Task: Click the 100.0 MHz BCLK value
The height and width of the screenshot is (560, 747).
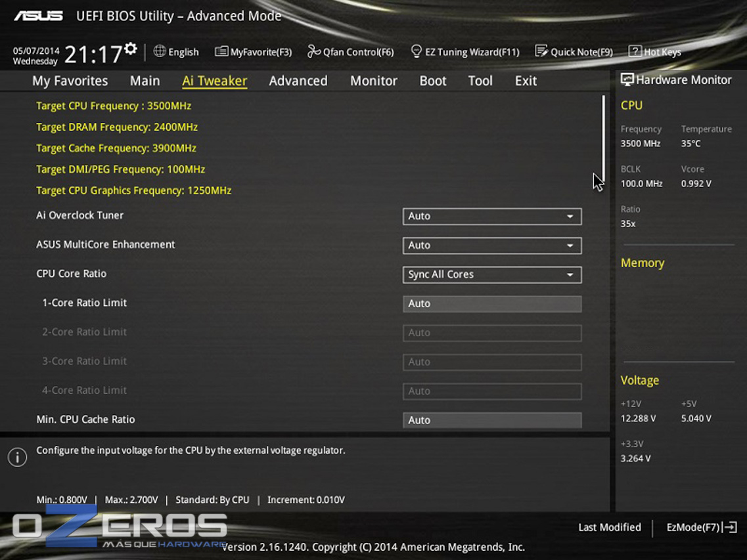Action: pyautogui.click(x=641, y=183)
